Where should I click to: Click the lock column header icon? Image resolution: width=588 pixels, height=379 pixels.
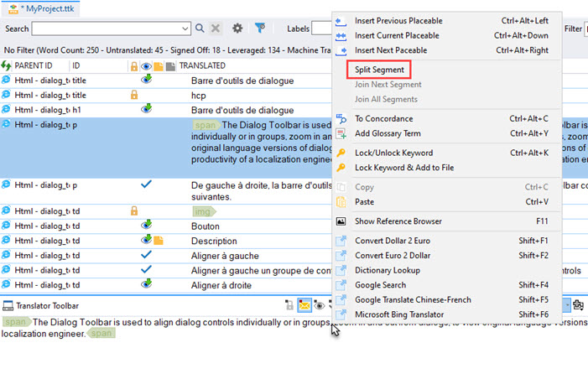coord(133,65)
